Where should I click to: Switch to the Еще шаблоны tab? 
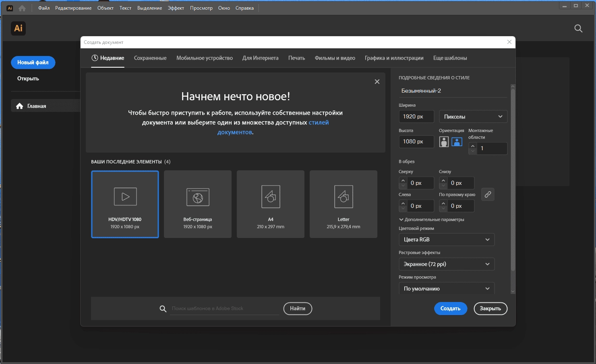pos(450,58)
